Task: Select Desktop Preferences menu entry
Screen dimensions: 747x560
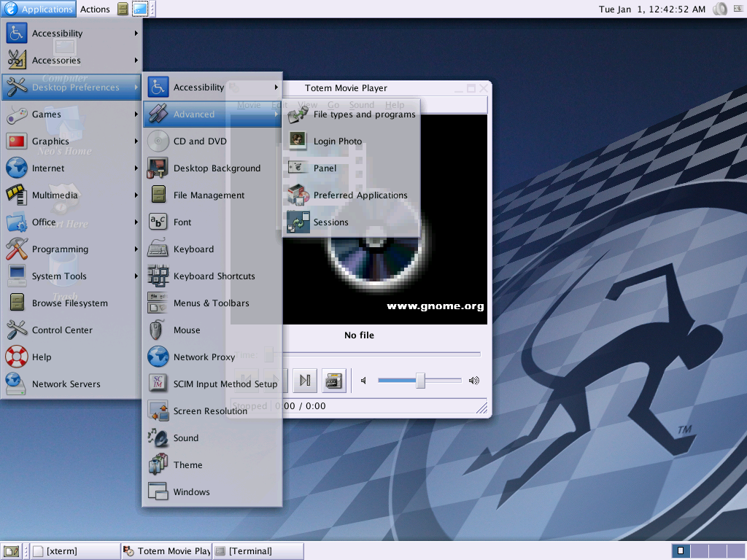Action: pyautogui.click(x=71, y=87)
